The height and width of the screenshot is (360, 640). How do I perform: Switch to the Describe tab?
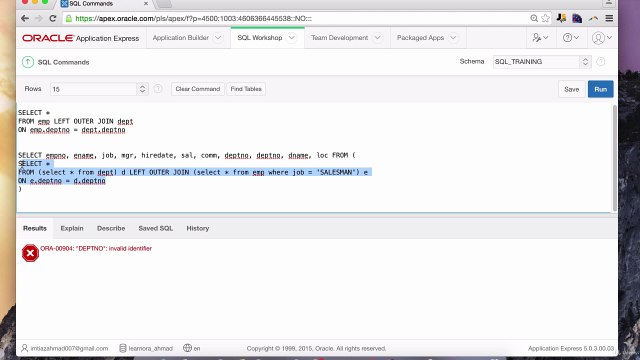pos(111,228)
